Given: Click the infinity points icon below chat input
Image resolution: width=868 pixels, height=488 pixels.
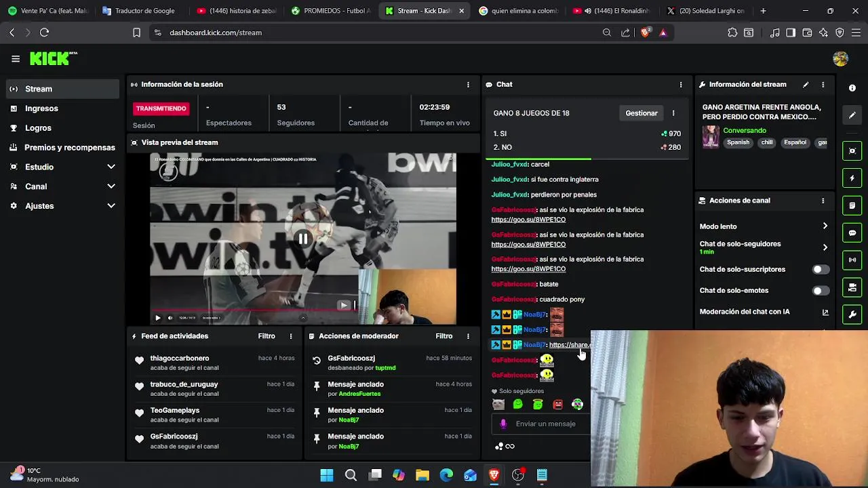Looking at the screenshot, I should 510,446.
